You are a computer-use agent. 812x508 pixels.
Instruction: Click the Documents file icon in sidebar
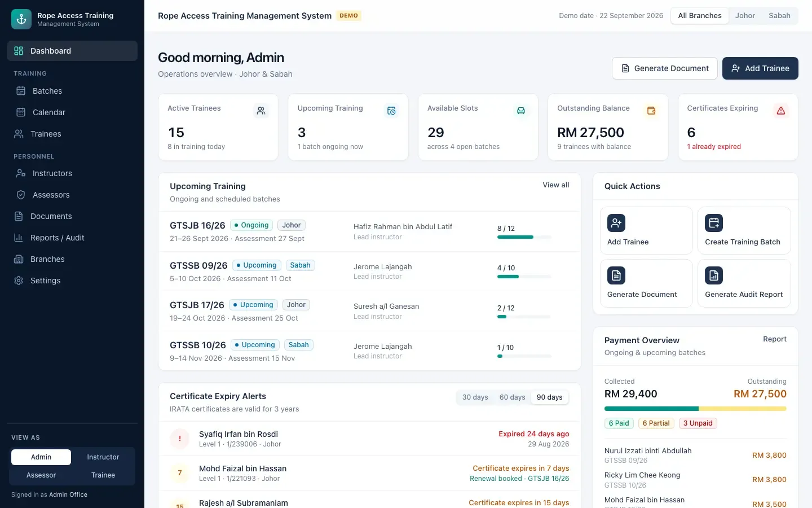click(19, 216)
